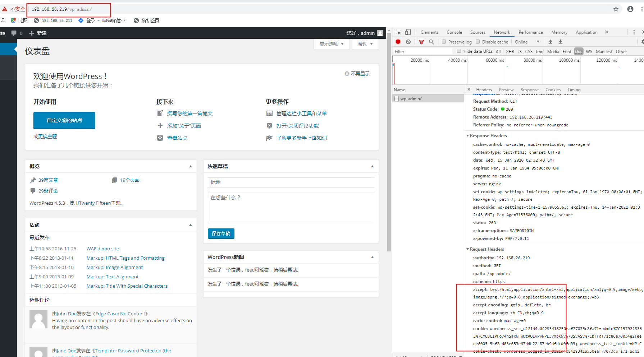The height and width of the screenshot is (357, 644).
Task: Click John Doe comment avatar
Action: click(38, 320)
